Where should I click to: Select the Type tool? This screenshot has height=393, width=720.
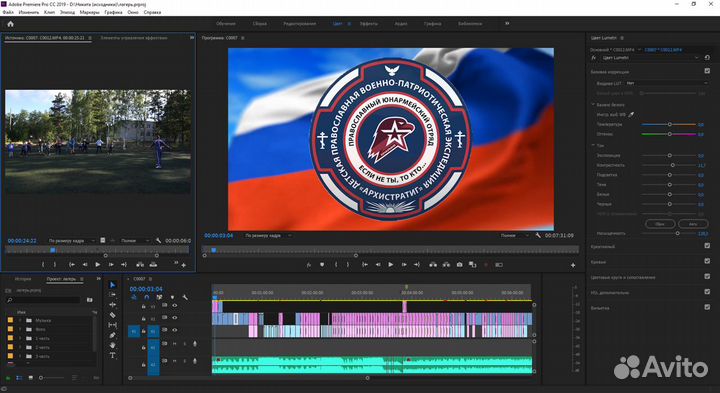pyautogui.click(x=112, y=355)
